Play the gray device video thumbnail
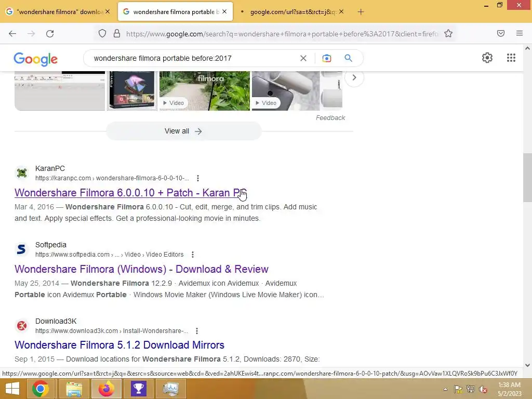Screen dimensions: 532x399 click(x=285, y=90)
